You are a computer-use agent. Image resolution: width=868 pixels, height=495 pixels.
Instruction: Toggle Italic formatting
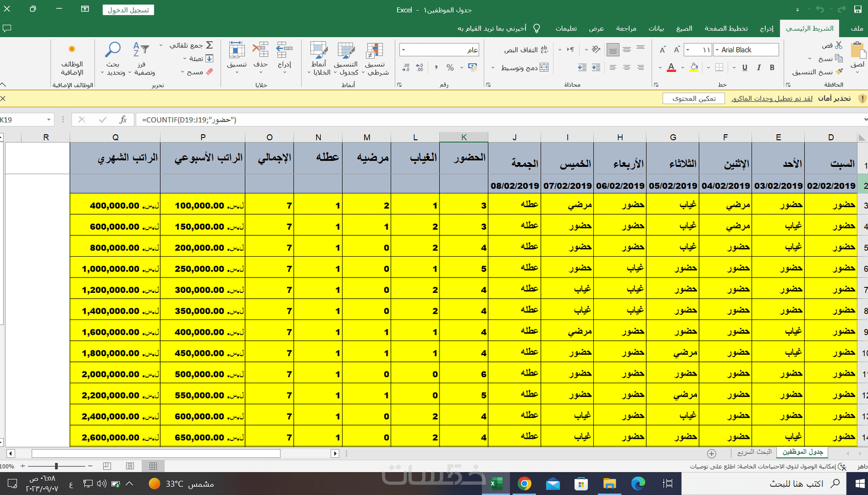[x=759, y=67]
